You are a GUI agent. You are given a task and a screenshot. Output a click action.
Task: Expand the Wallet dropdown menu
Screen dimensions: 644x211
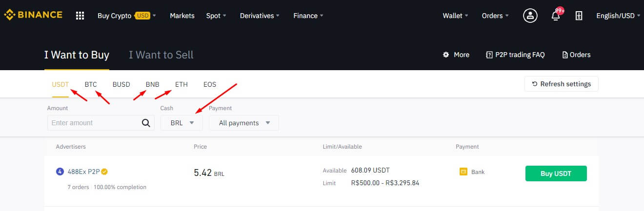point(455,16)
